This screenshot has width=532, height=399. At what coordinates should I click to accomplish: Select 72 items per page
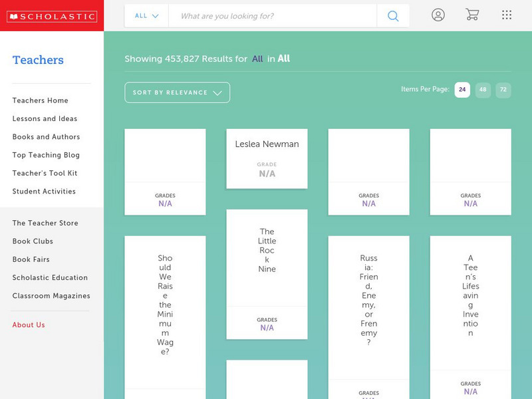click(503, 90)
